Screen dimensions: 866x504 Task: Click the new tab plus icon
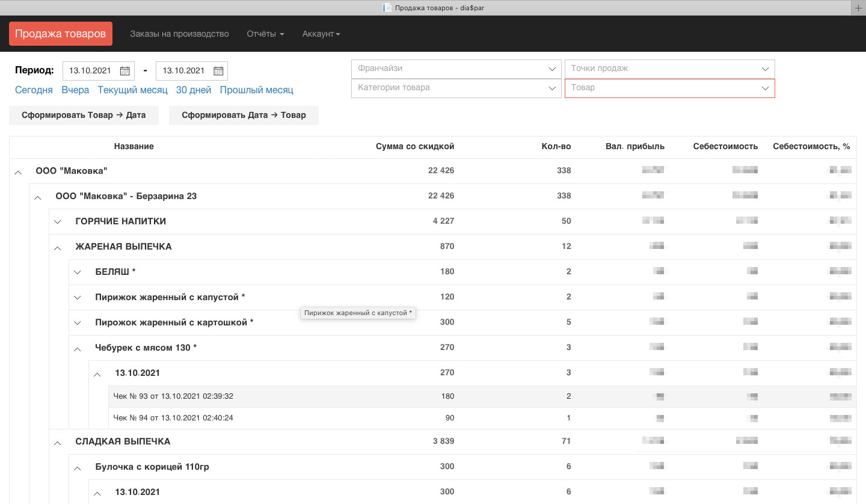pos(859,7)
